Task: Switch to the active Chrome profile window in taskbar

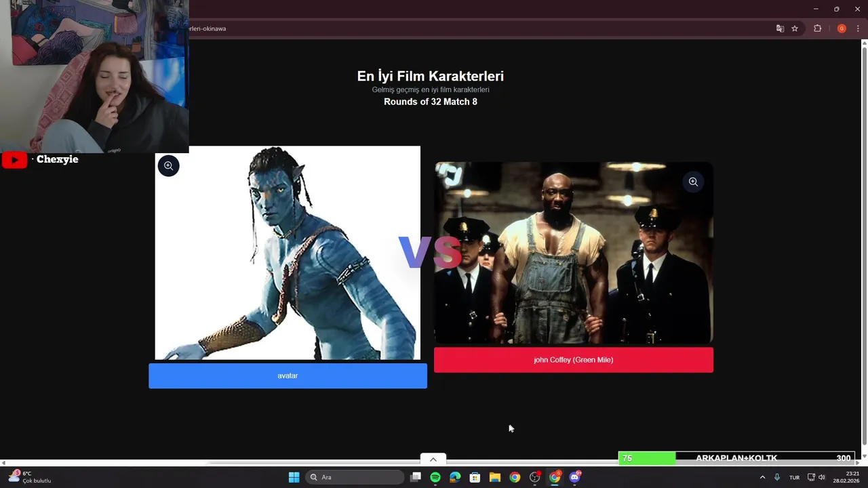Action: 555,477
